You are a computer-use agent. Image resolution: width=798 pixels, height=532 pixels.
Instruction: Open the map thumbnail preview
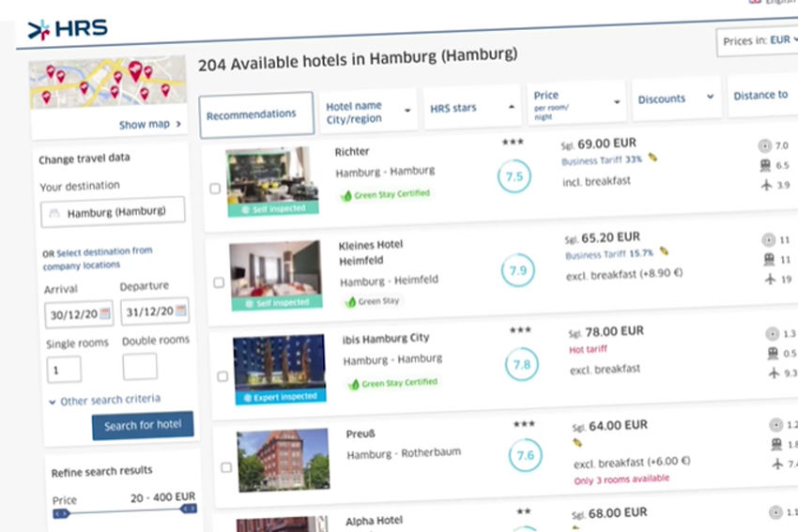tap(108, 82)
